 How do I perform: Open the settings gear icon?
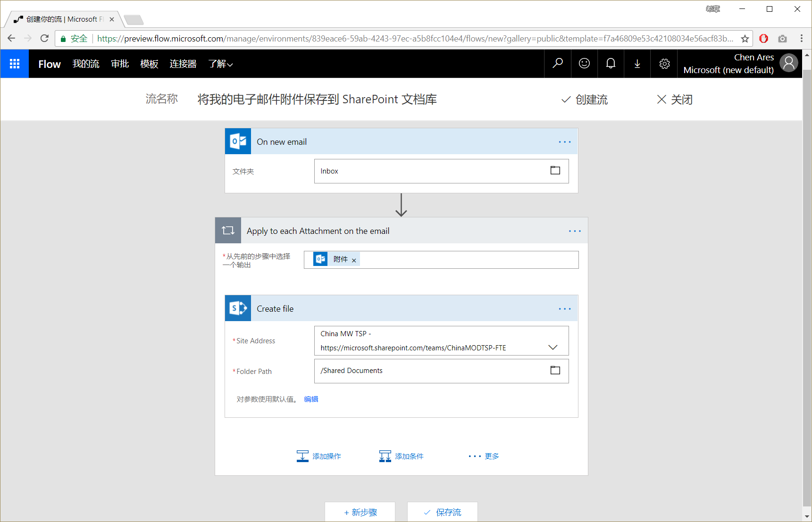[664, 64]
